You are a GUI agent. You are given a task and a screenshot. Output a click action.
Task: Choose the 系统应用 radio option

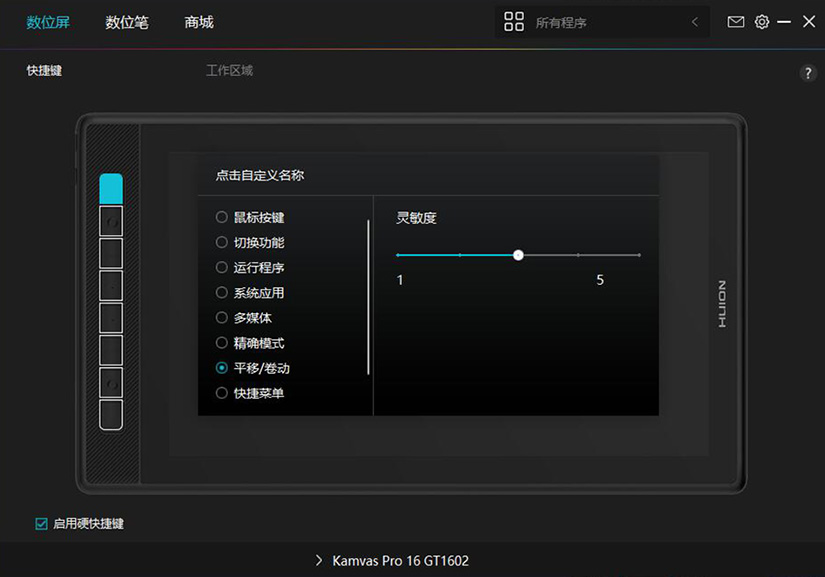[x=222, y=292]
